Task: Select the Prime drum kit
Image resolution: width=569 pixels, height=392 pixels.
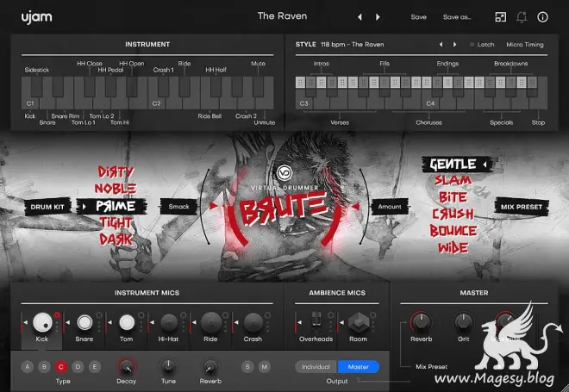Action: [x=112, y=207]
